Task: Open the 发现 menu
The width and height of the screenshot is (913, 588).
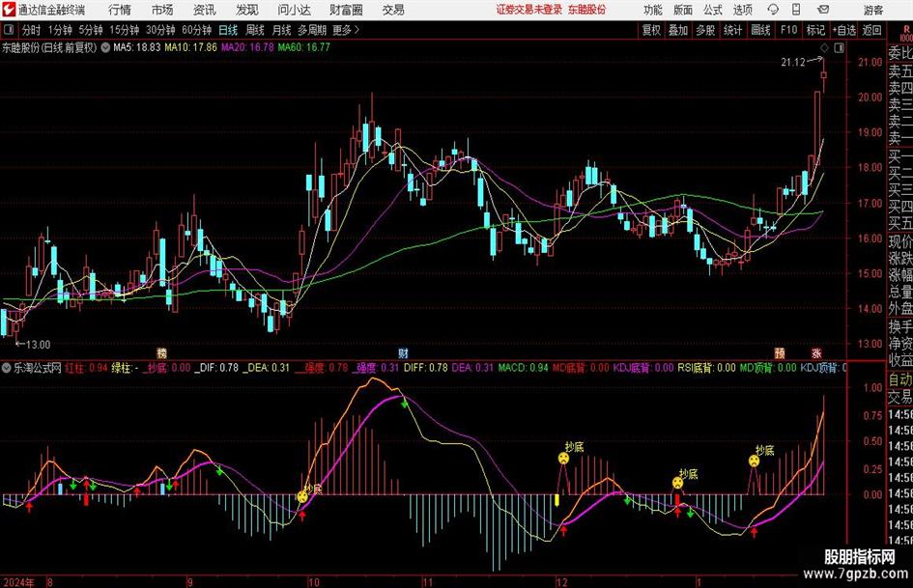Action: click(247, 10)
